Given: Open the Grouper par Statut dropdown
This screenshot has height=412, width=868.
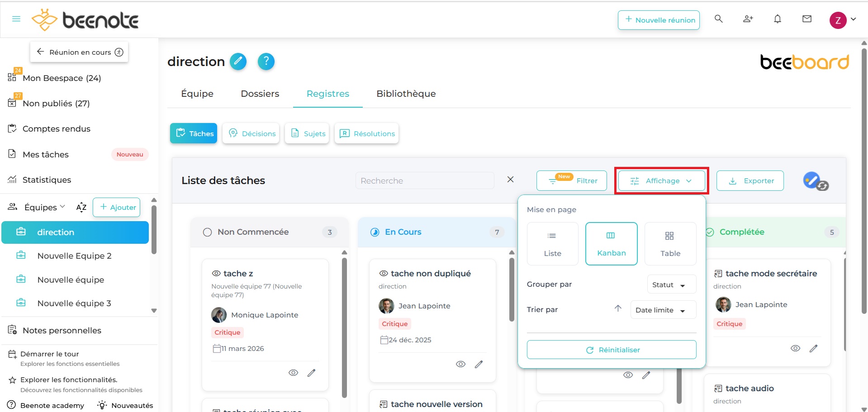Looking at the screenshot, I should click(x=671, y=285).
